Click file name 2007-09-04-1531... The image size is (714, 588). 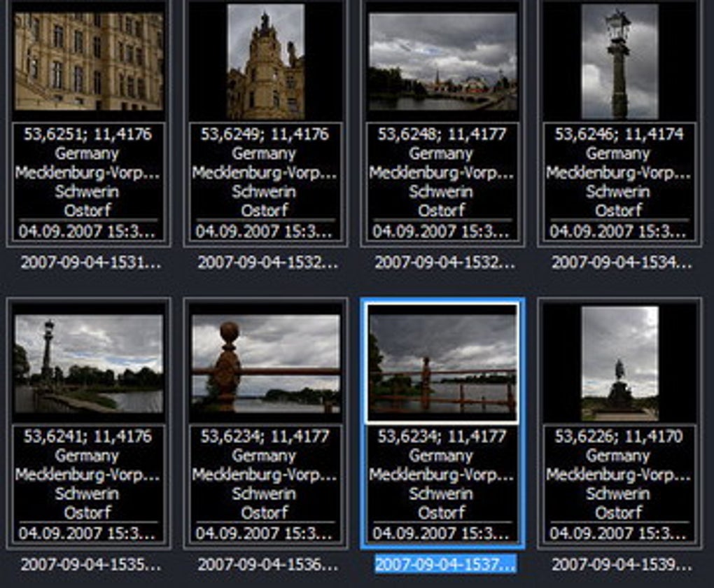point(90,262)
